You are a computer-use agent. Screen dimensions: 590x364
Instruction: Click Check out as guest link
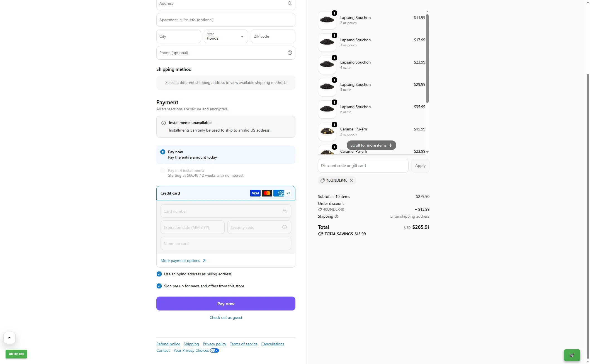[226, 317]
